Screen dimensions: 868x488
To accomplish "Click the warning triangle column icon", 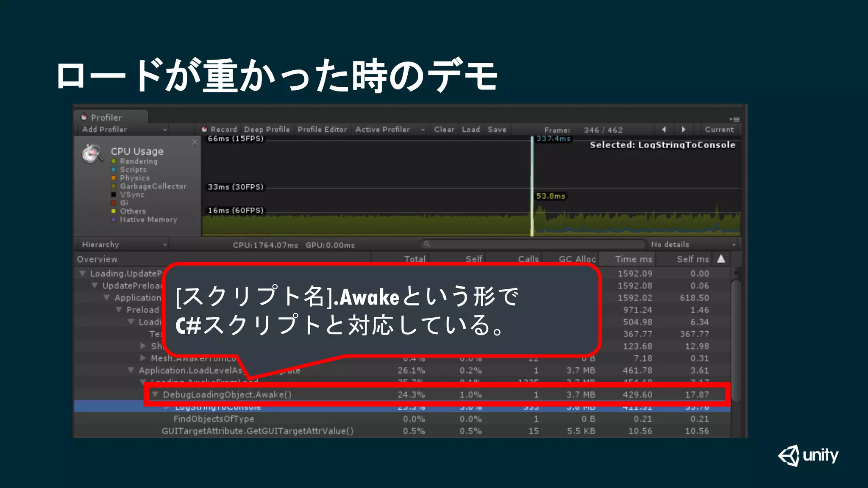I will point(721,259).
